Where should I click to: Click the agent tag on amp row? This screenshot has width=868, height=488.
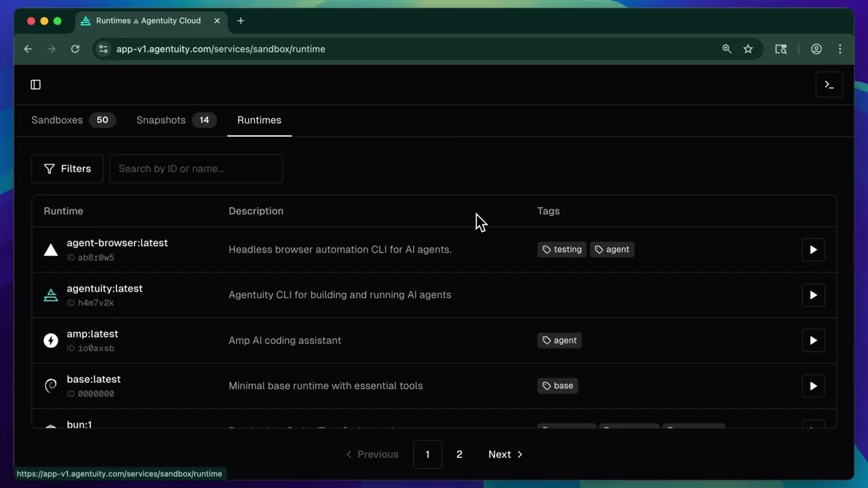point(559,340)
